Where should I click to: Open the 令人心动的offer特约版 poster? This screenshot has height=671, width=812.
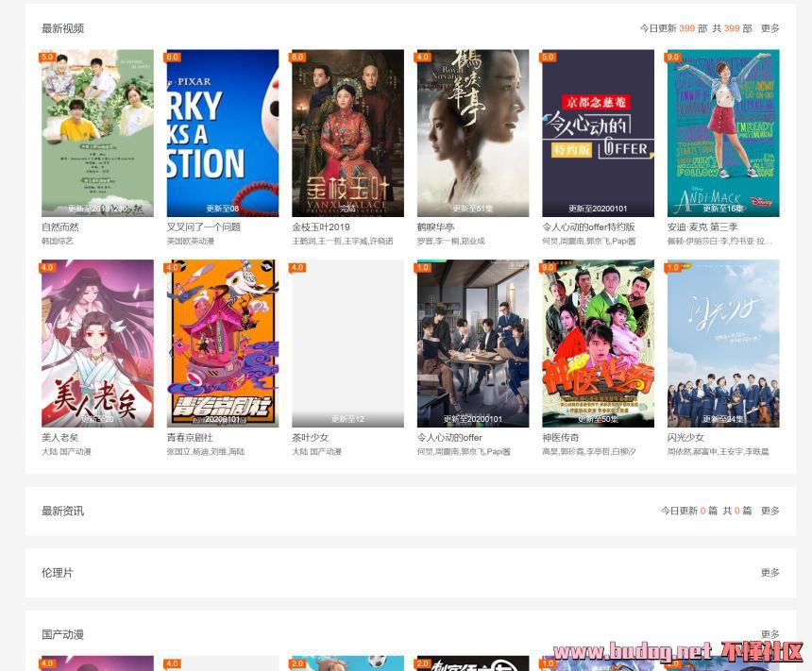click(598, 133)
